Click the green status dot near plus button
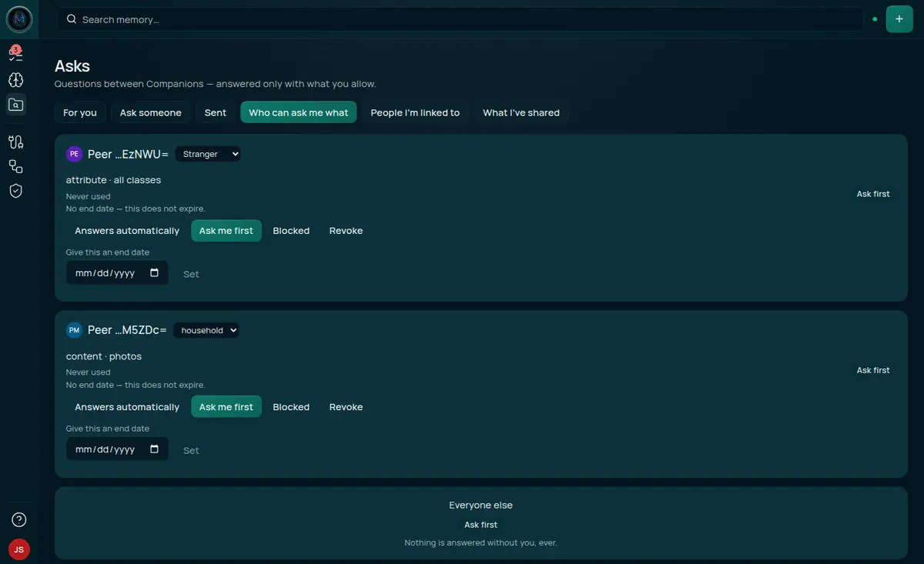 pos(875,19)
